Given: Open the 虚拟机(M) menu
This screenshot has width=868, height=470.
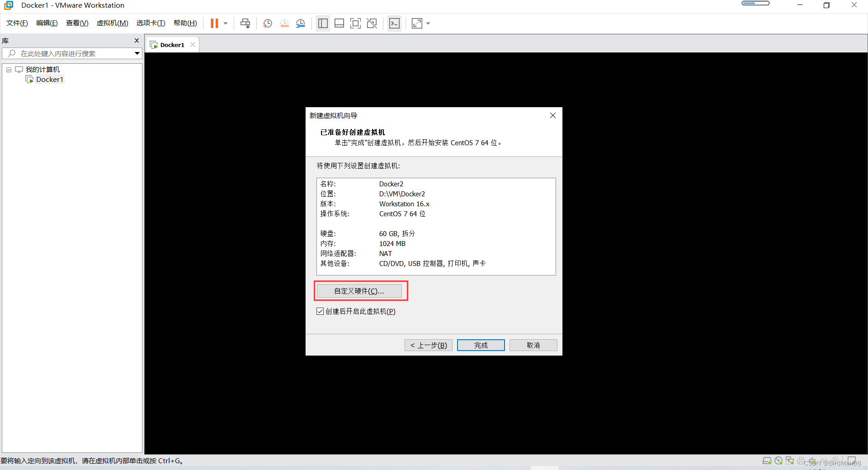Looking at the screenshot, I should [113, 23].
